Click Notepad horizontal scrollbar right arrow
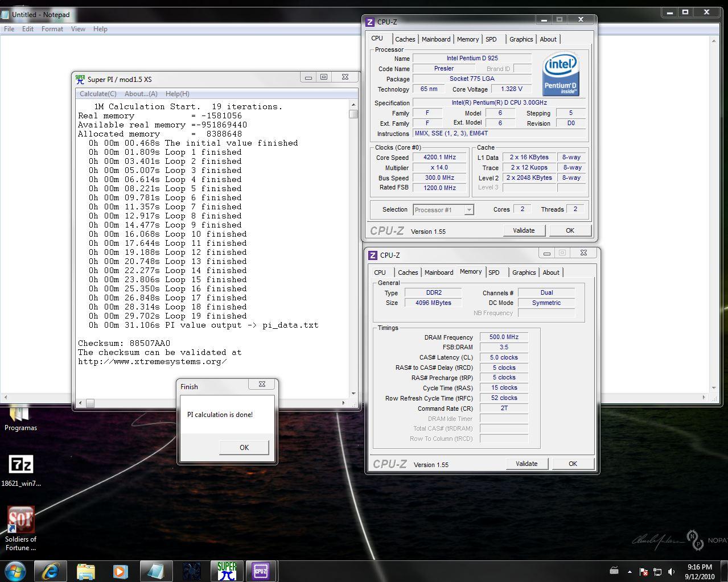Image resolution: width=728 pixels, height=582 pixels. [x=704, y=398]
